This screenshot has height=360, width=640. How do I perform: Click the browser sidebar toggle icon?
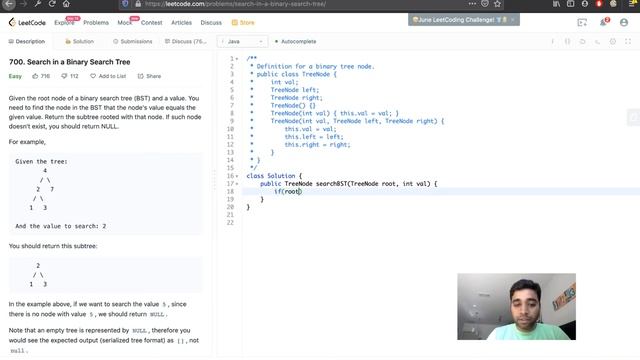coord(571,4)
